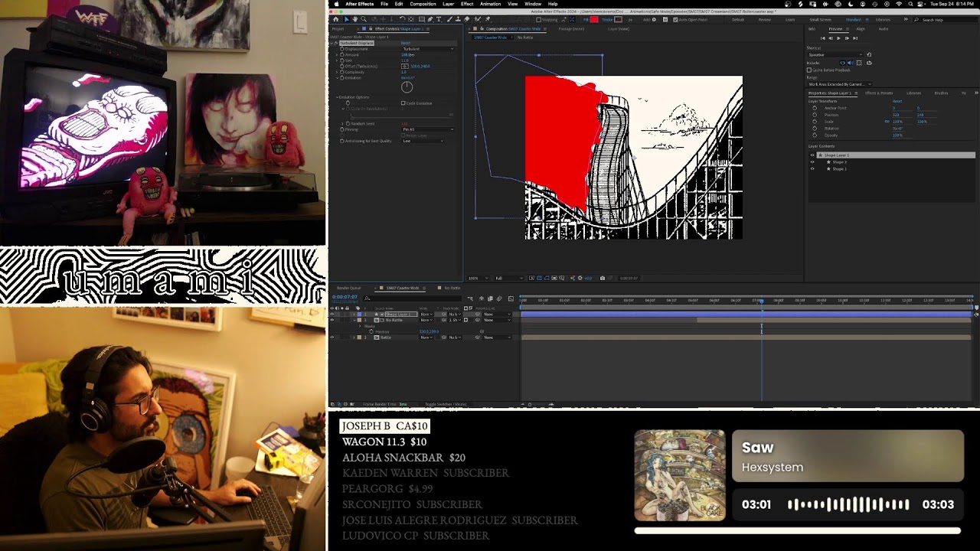
Task: Open the Composition menu
Action: [x=423, y=4]
